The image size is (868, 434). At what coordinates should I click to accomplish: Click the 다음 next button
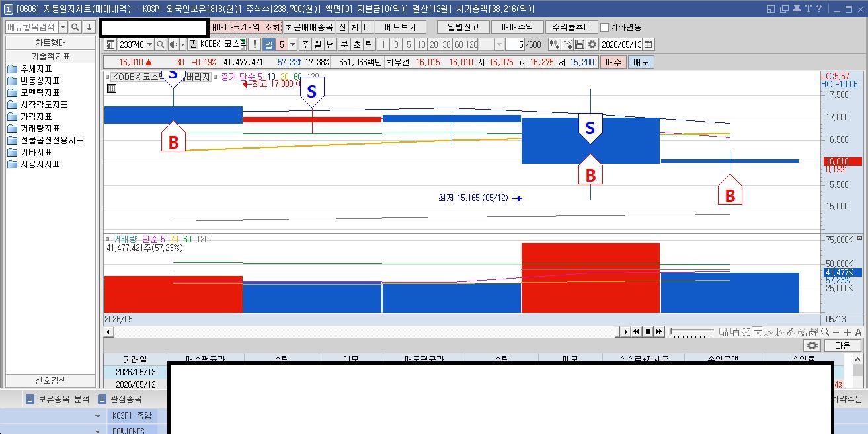pos(842,345)
